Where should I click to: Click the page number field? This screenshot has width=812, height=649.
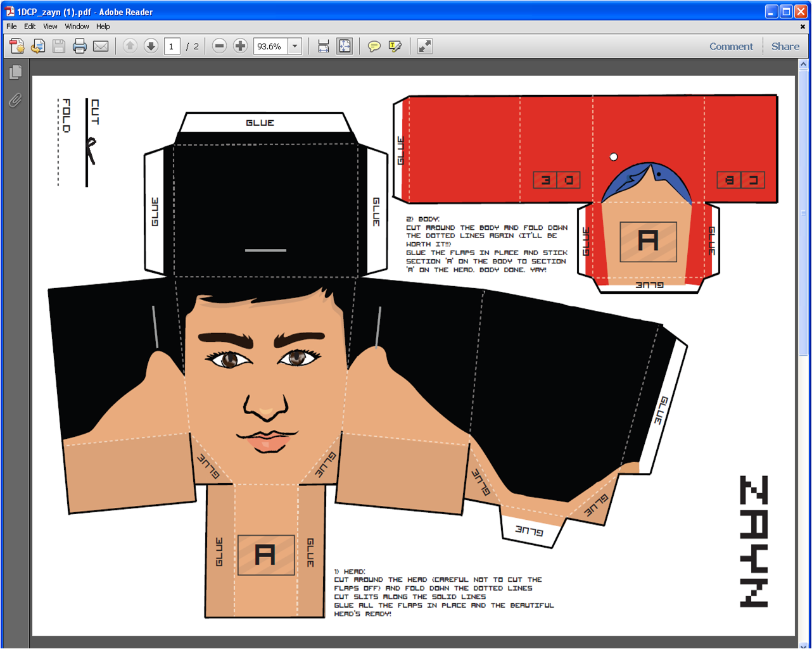point(172,46)
